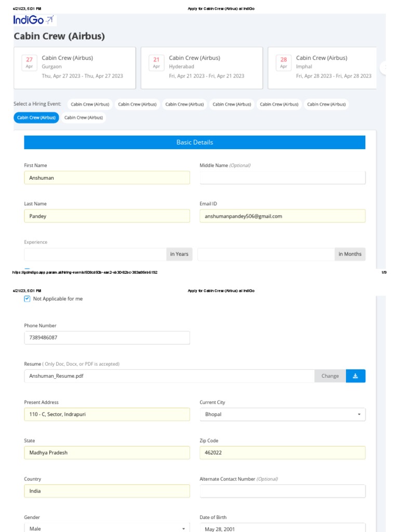Screen dimensions: 399x532
Task: Select the highlighted blue Cabin Crew (Airbus) event pill
Action: click(x=36, y=118)
